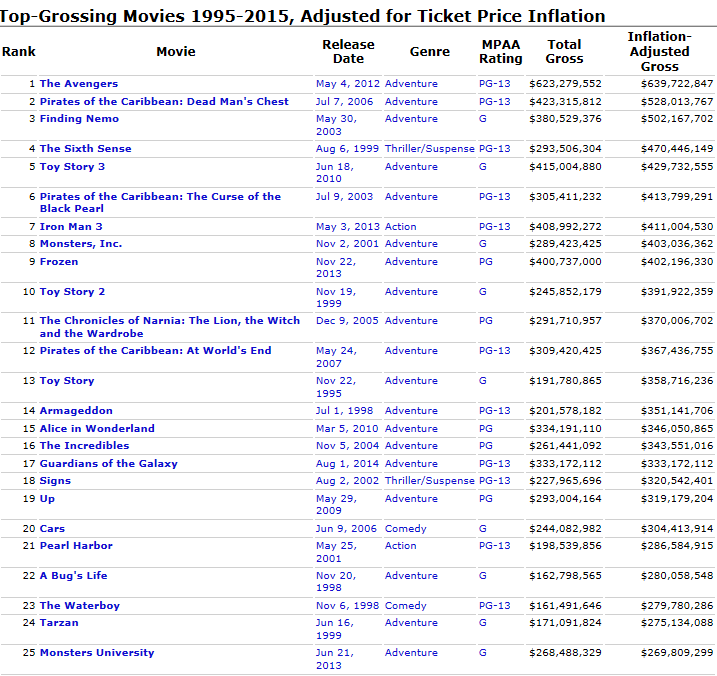Select the $269,809,299 adjusted gross value

point(677,653)
